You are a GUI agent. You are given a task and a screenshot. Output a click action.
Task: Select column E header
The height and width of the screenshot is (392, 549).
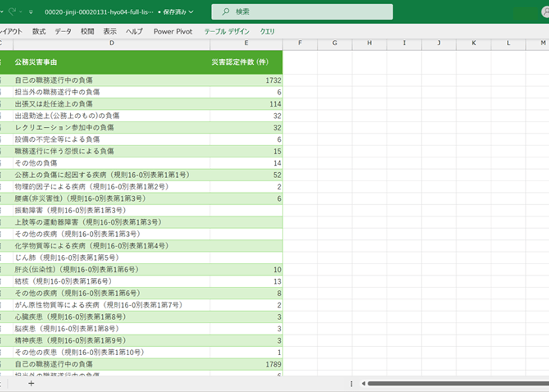click(x=246, y=43)
